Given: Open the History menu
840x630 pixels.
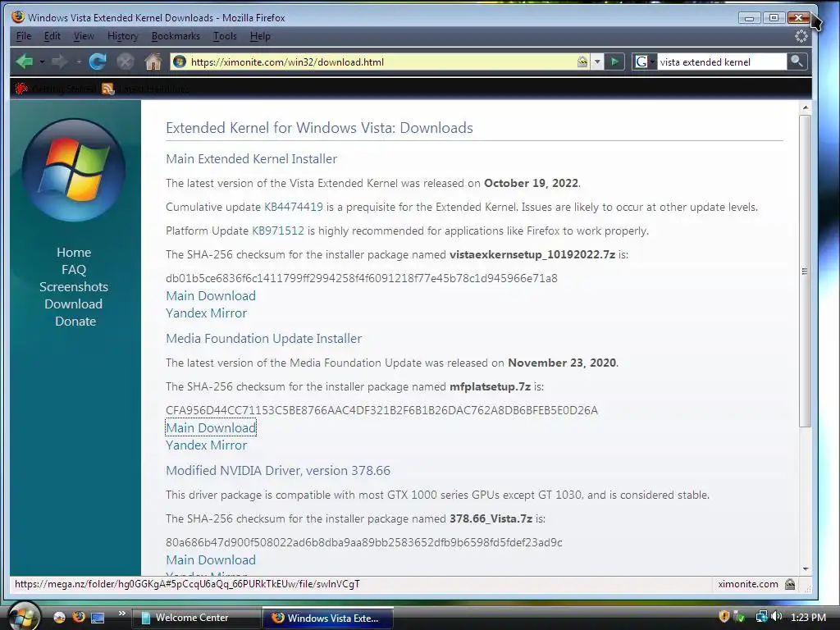Looking at the screenshot, I should pyautogui.click(x=123, y=36).
